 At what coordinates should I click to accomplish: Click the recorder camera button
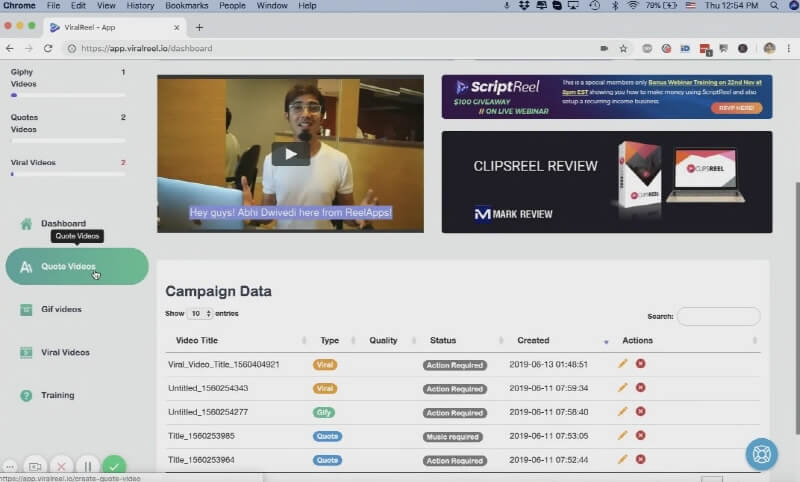coord(35,466)
